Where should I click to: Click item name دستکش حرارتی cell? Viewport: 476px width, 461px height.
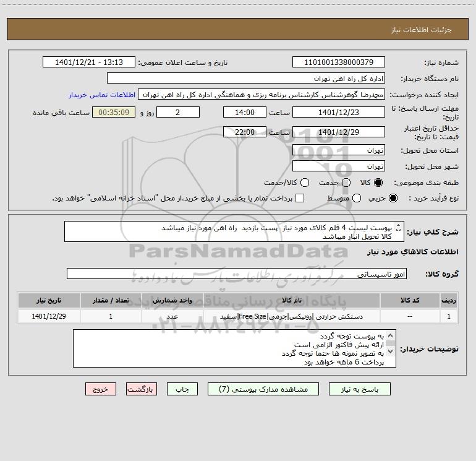pos(291,316)
